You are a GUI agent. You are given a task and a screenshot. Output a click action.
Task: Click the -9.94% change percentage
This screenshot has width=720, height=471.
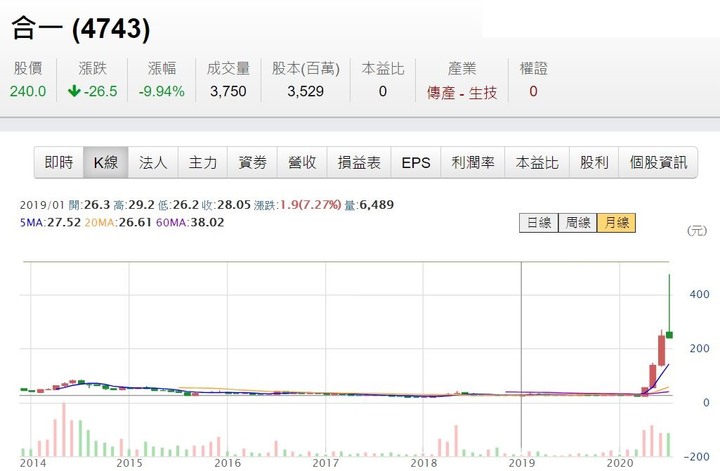click(162, 91)
